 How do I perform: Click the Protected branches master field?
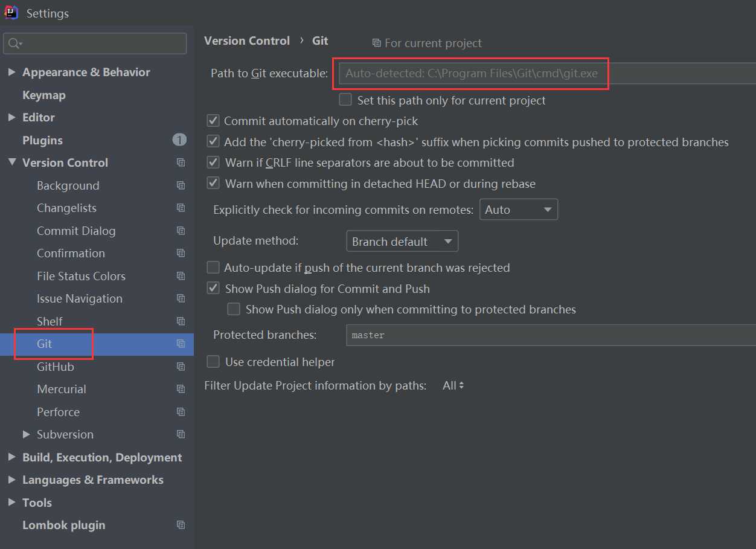coord(551,335)
